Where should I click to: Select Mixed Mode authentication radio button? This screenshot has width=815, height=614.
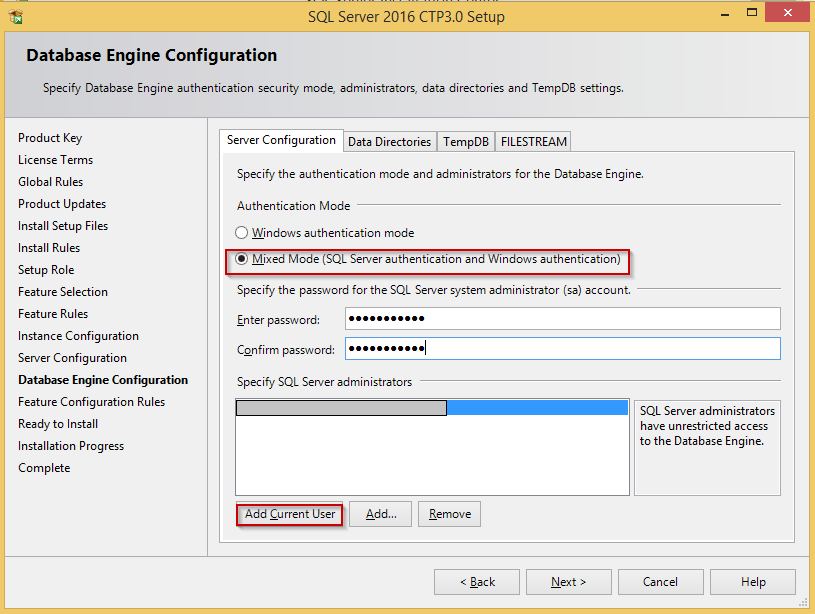tap(241, 258)
